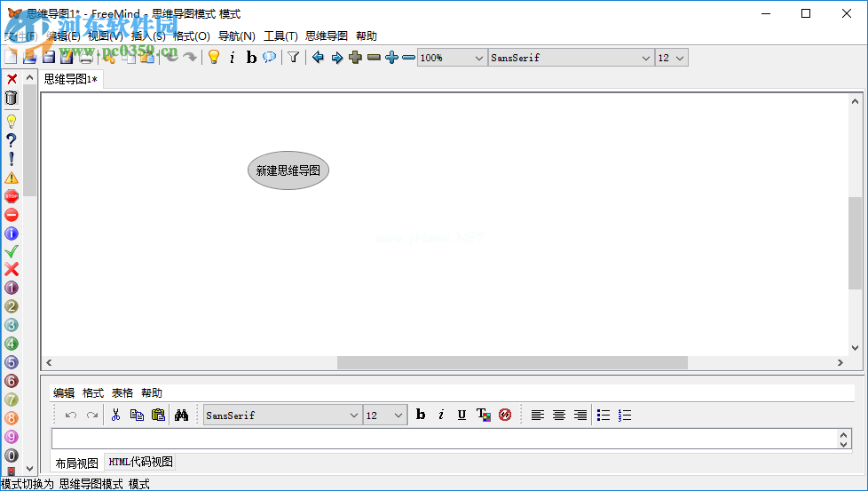Click undo in the note editor toolbar
Screen dimensions: 868x491
pos(71,416)
